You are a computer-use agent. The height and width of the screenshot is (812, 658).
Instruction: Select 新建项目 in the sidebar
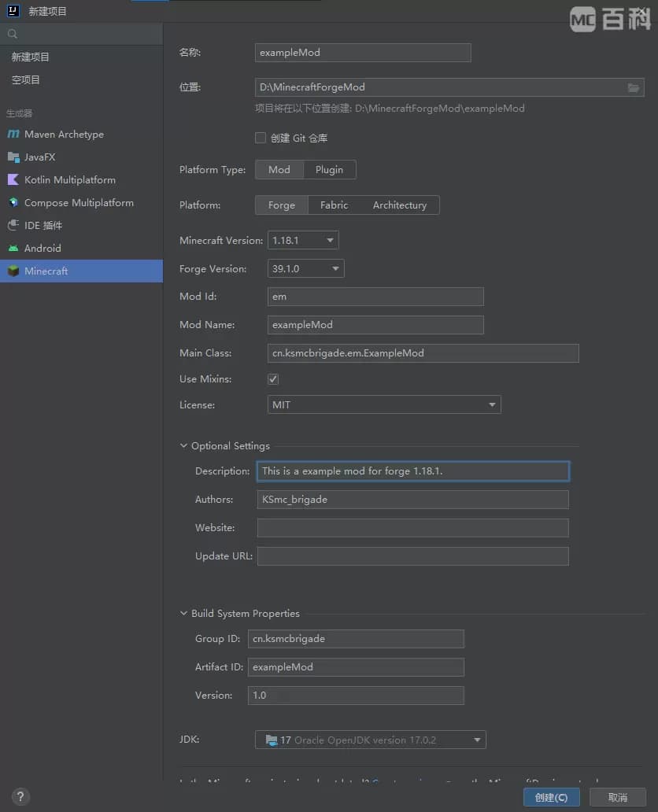coord(81,57)
